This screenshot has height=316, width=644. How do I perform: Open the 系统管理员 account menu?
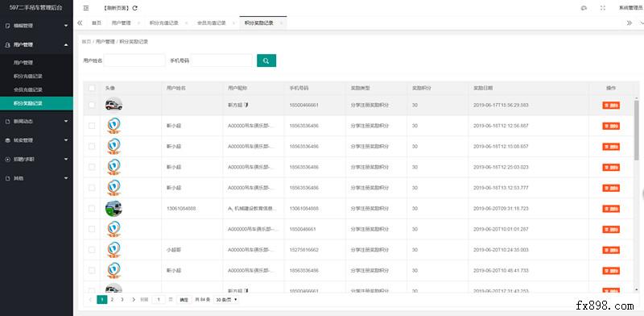point(631,8)
